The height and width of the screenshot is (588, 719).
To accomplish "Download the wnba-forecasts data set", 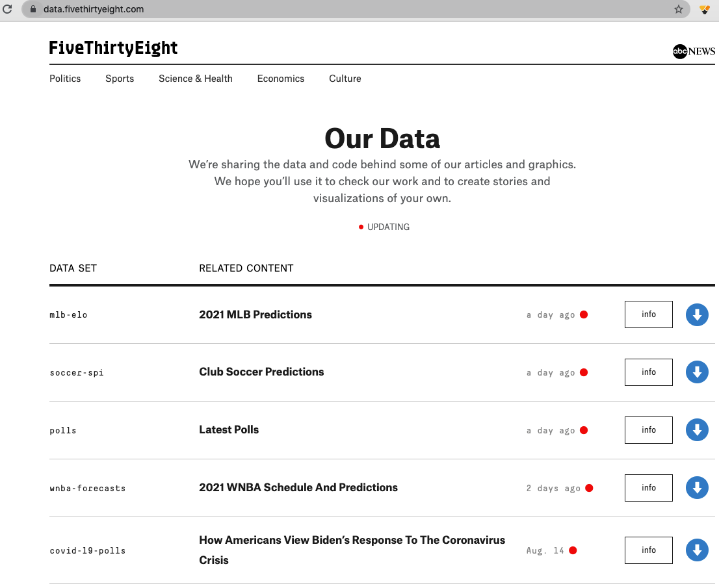I will point(697,488).
